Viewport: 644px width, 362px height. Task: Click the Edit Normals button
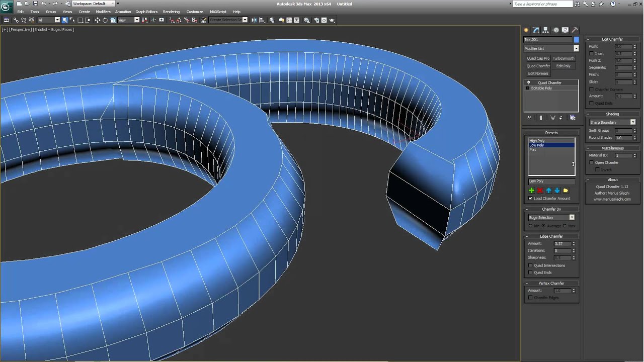(x=538, y=73)
